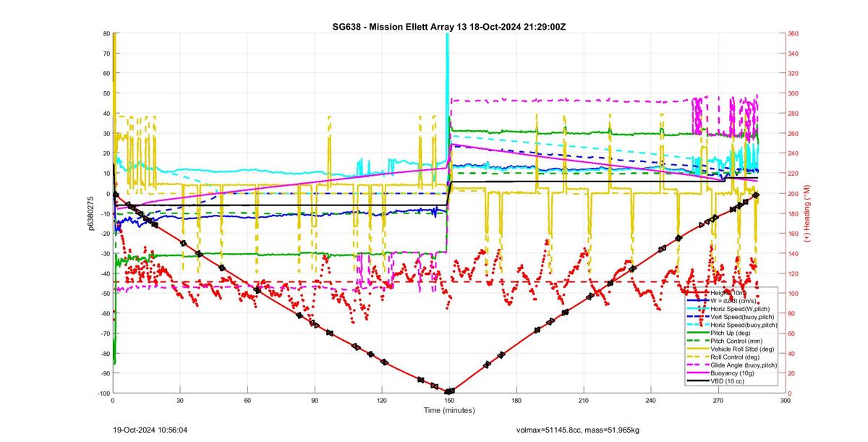Select the 'Glide Angle (buoy,pitch)' legend entry
Screen dimensions: 868x442
click(731, 365)
